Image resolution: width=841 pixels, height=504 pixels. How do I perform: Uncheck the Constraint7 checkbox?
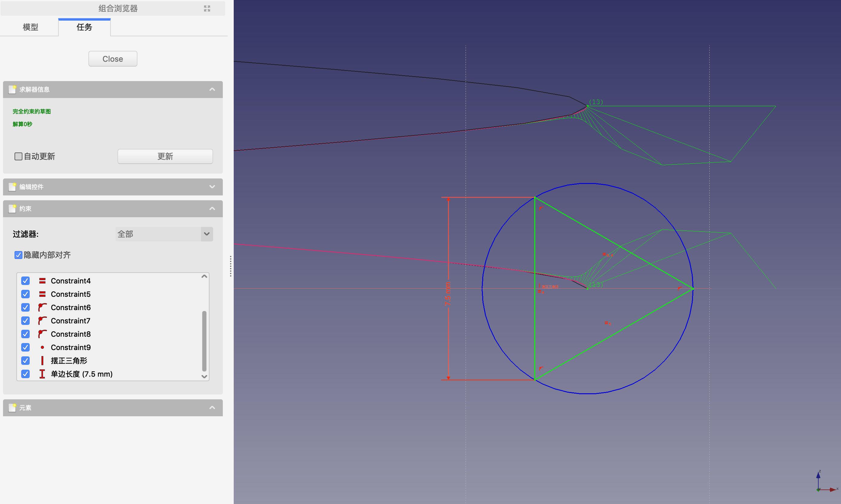point(25,321)
